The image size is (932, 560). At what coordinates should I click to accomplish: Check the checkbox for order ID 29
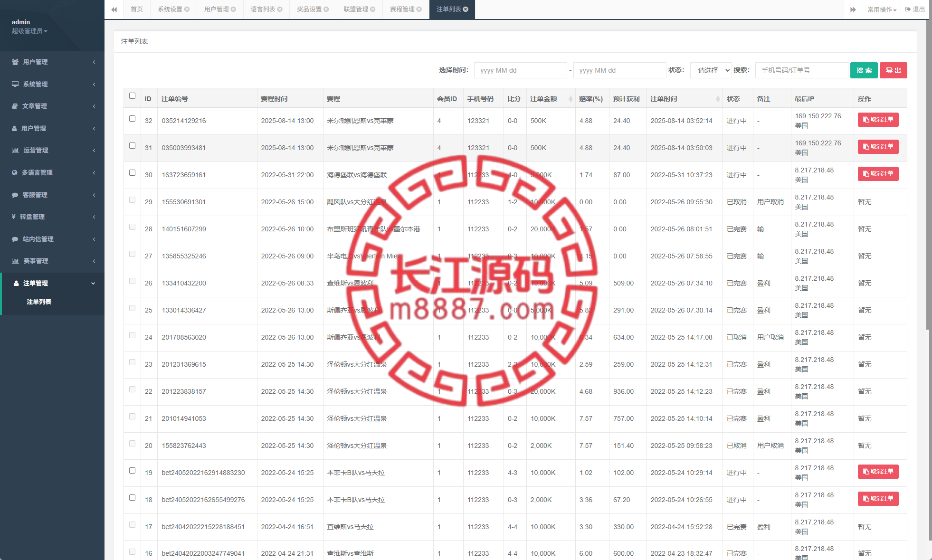[x=133, y=200]
